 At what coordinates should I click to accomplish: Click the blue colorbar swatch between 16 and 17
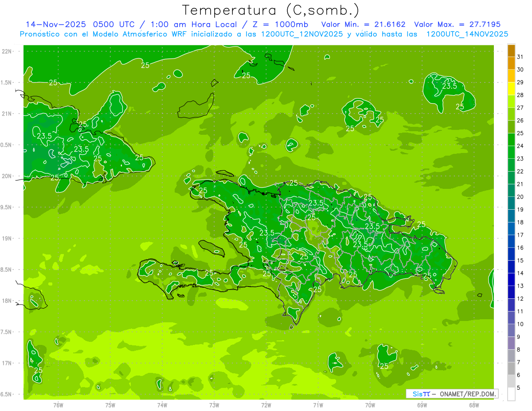(511, 242)
